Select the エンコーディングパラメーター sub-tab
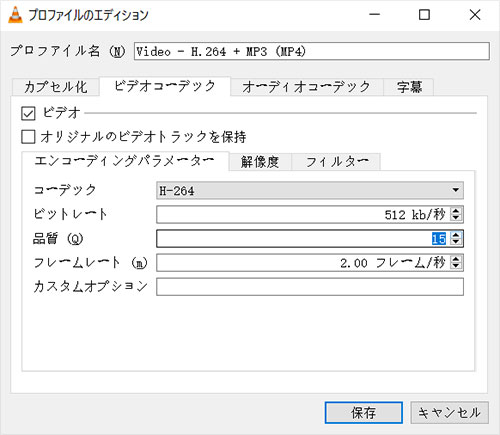 point(125,161)
